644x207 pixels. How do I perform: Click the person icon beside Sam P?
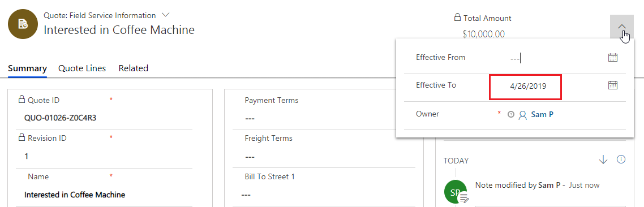coord(522,115)
